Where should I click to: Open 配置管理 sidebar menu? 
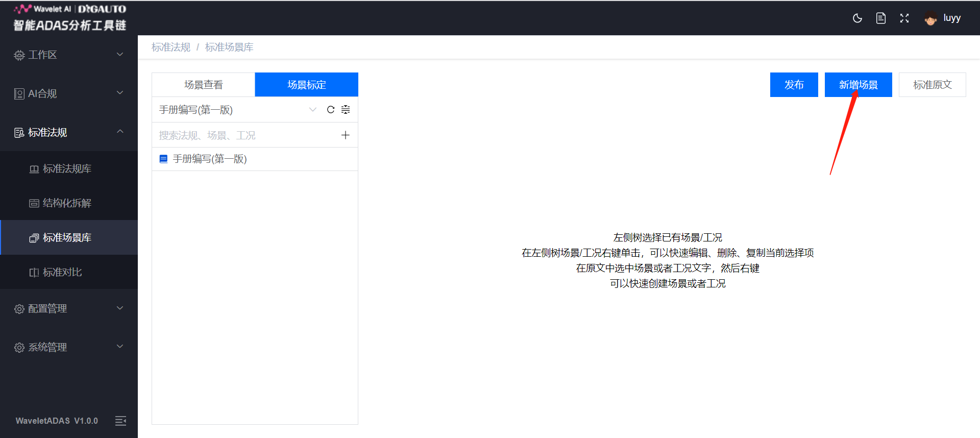[69, 308]
